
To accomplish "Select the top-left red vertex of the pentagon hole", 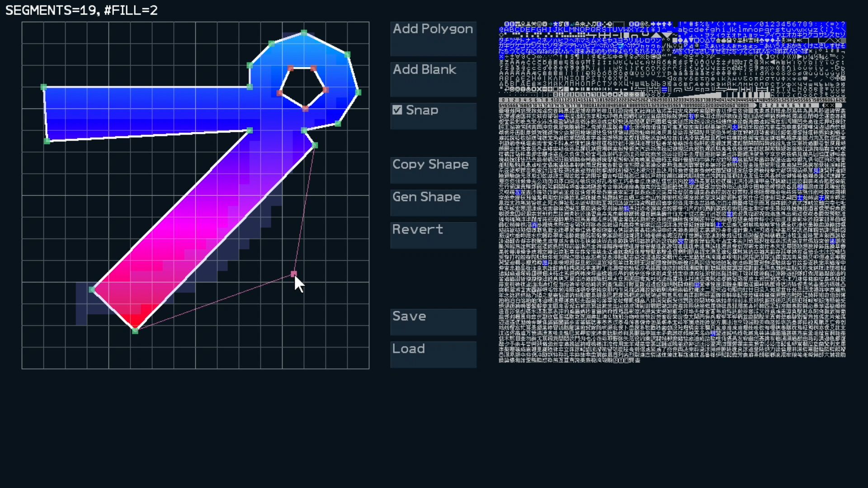I will click(290, 69).
